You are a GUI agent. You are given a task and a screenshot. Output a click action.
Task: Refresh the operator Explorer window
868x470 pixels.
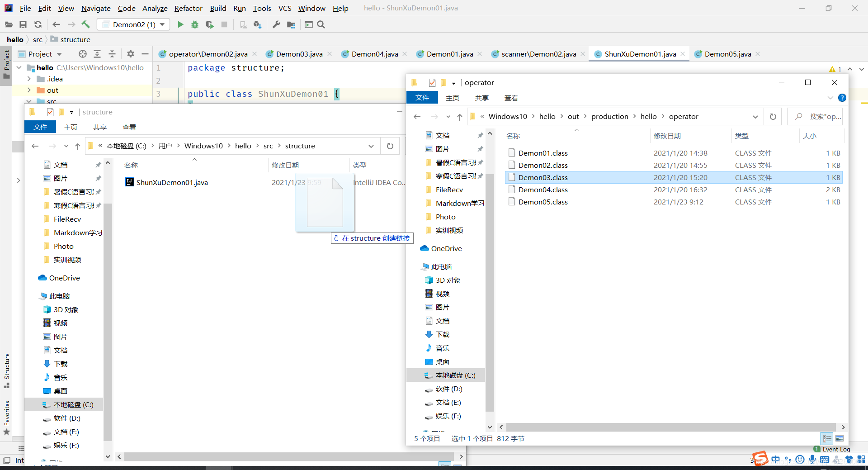(x=773, y=117)
